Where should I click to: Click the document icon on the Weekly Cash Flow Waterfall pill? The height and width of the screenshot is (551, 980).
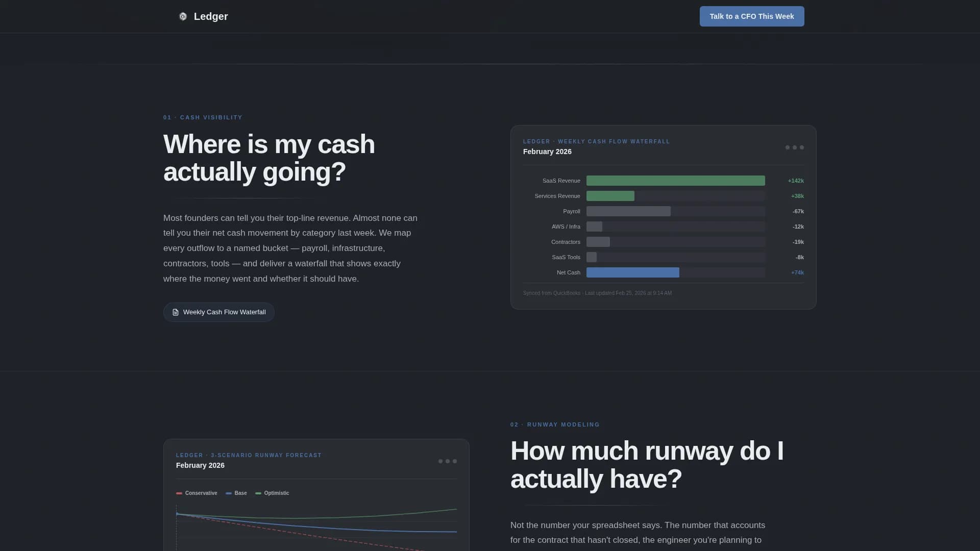pos(176,312)
